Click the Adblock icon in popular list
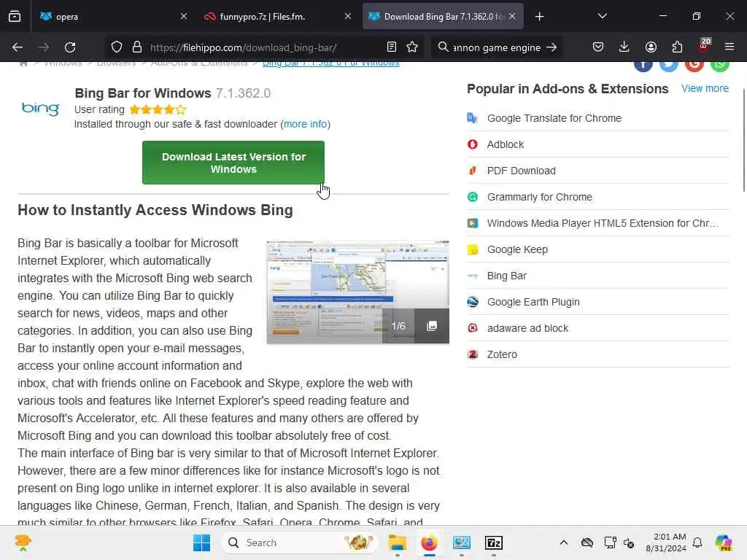The width and height of the screenshot is (747, 560). [x=473, y=144]
